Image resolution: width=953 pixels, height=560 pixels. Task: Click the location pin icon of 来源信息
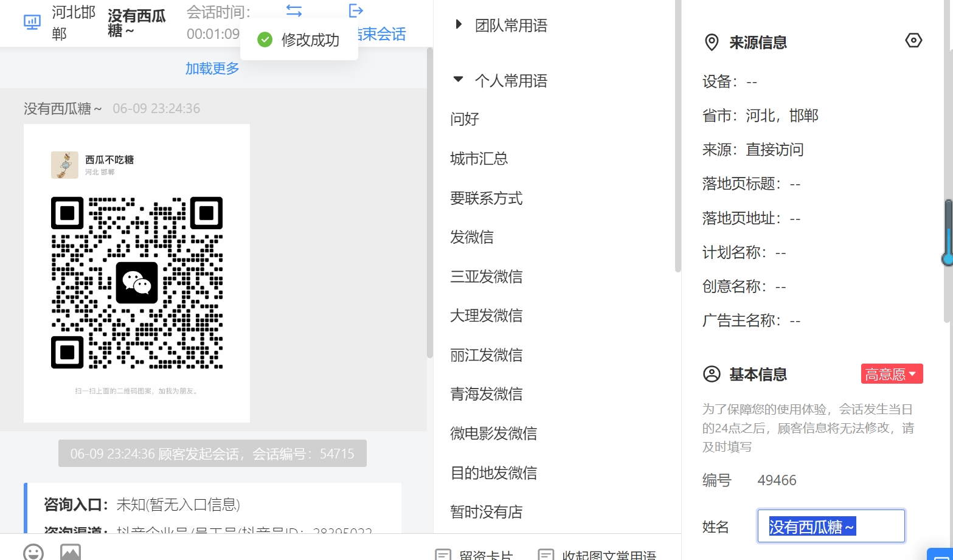click(x=711, y=43)
